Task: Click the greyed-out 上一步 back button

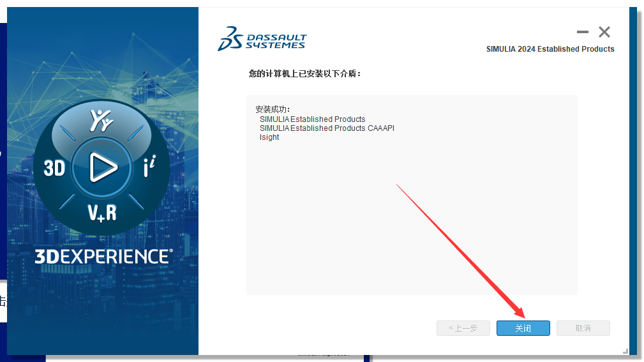Action: pyautogui.click(x=463, y=328)
